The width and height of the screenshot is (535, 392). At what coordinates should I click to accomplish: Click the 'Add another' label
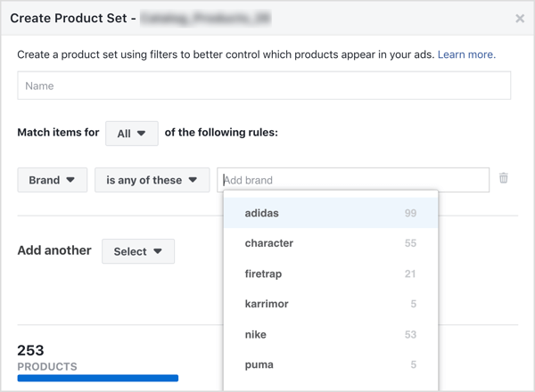54,250
